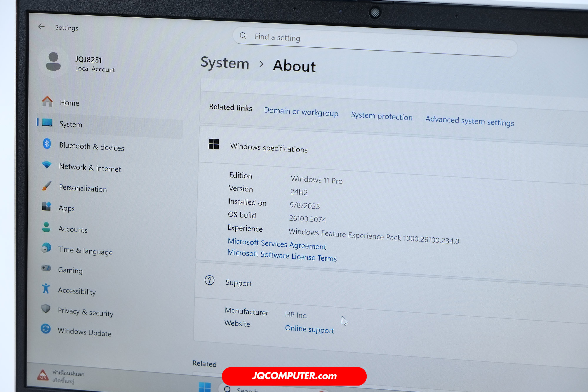Viewport: 588px width, 392px height.
Task: Open System protection link
Action: [x=382, y=116]
